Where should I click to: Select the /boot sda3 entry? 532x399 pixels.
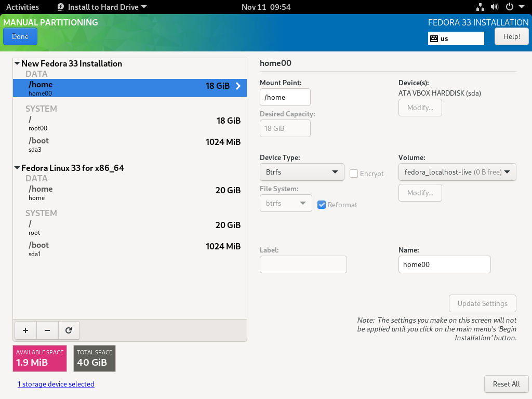(130, 144)
